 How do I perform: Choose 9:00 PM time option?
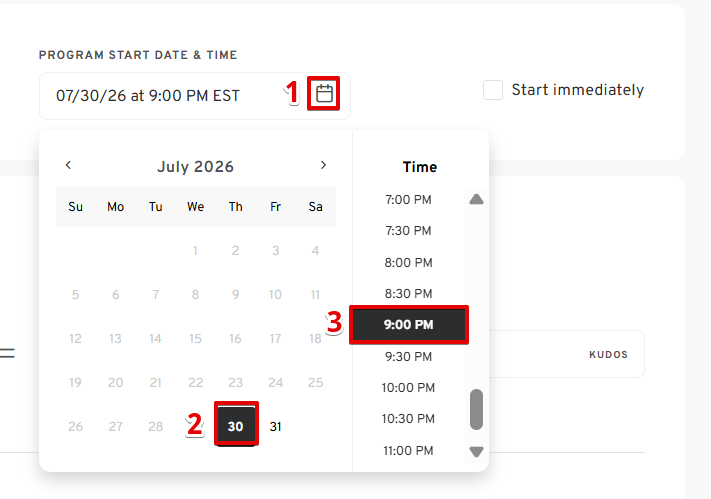pyautogui.click(x=409, y=325)
